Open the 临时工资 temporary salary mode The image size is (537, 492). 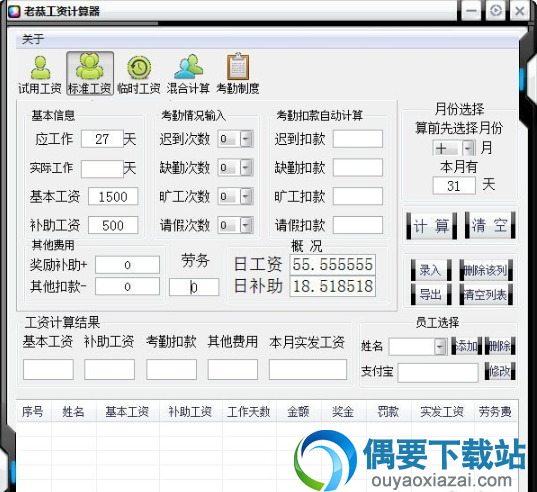coord(139,74)
